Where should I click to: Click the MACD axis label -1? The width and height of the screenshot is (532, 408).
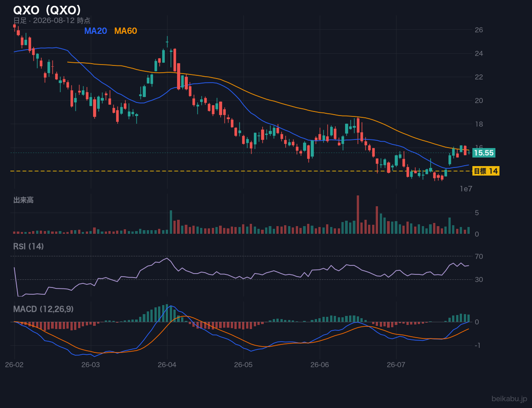click(478, 346)
